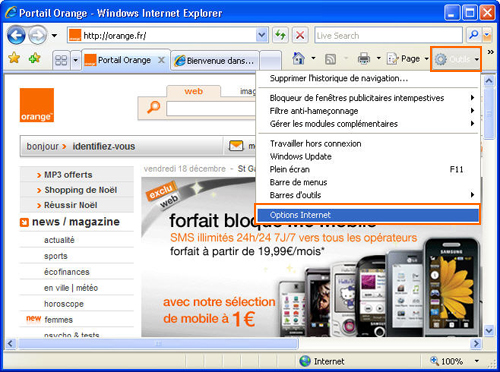Refresh the page with the green arrows icon
500x372 pixels.
[x=280, y=35]
